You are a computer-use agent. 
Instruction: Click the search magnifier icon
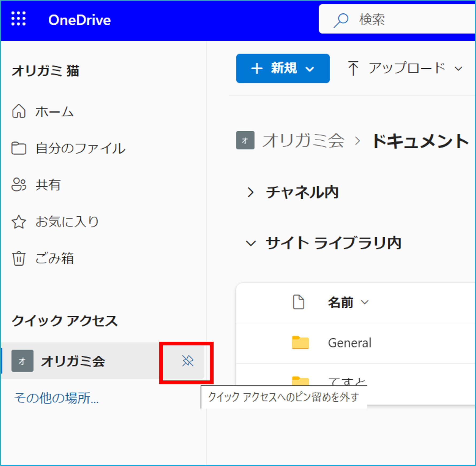(342, 19)
